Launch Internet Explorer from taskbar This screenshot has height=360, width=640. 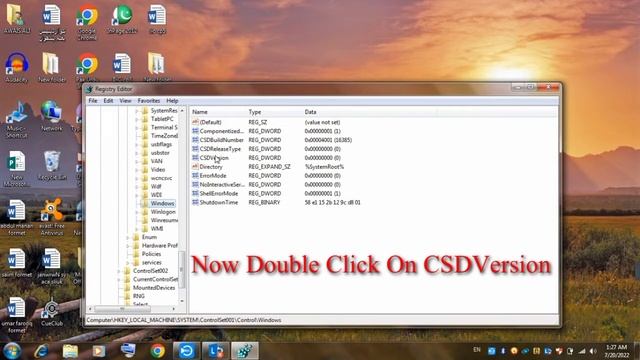(41, 351)
